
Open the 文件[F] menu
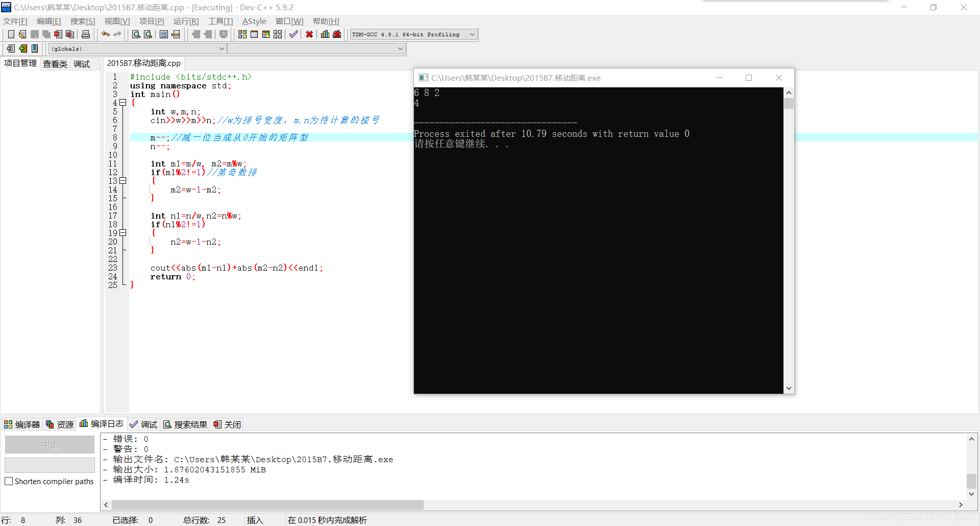tap(15, 21)
